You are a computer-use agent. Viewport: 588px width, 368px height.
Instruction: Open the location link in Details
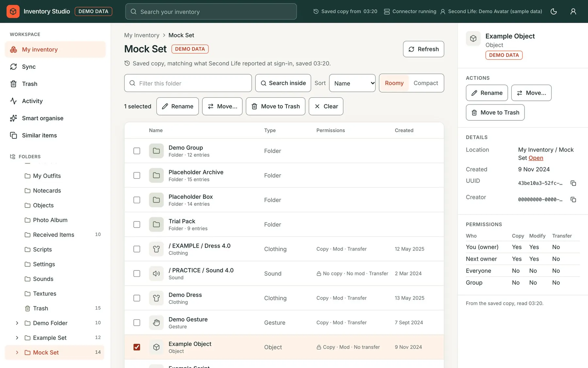click(x=536, y=158)
